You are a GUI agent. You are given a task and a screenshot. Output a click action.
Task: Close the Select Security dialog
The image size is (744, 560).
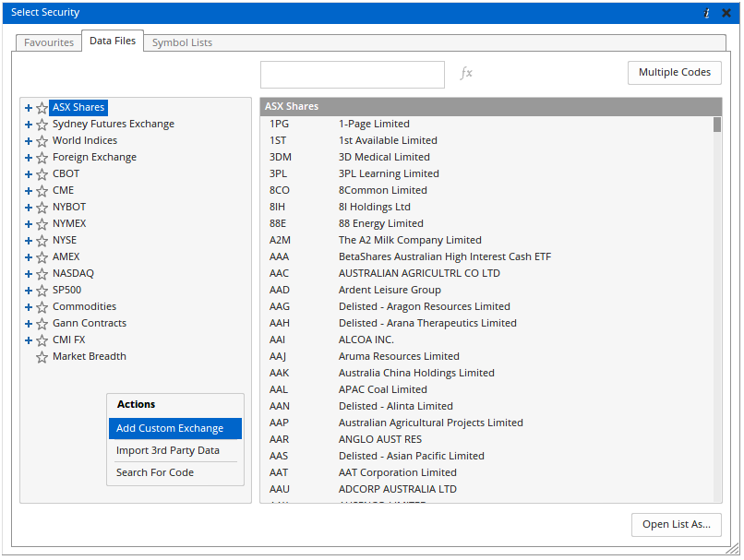726,13
